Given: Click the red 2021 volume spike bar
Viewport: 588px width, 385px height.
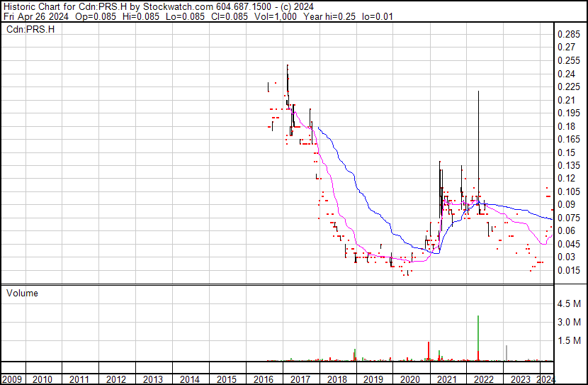Looking at the screenshot, I should [x=429, y=351].
